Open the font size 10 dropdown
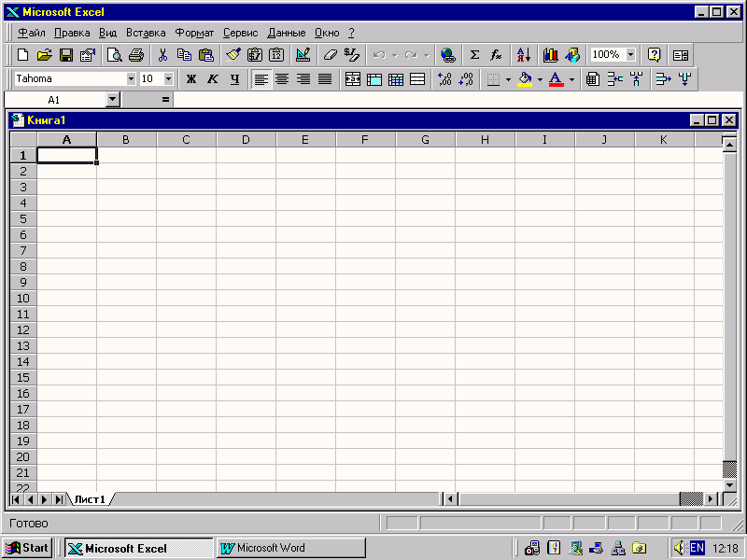 point(168,78)
